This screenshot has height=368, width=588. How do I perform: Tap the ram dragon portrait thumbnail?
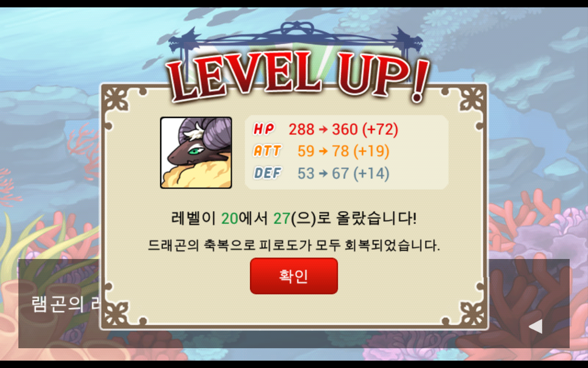click(196, 153)
